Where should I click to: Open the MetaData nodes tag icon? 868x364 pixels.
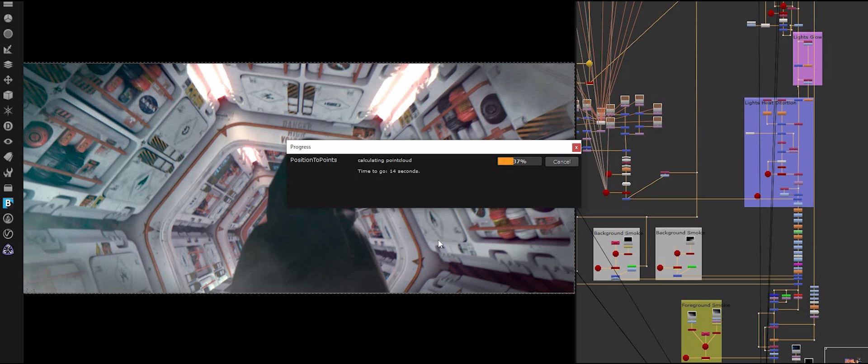coord(8,157)
